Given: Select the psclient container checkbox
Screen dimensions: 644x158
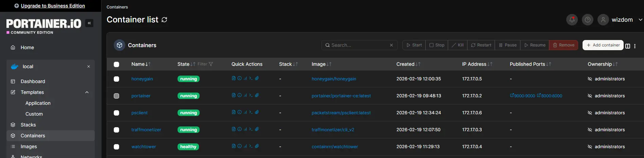Looking at the screenshot, I should click(x=116, y=113).
